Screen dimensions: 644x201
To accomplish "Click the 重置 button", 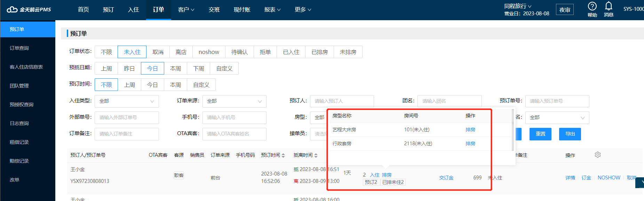I will point(540,134).
